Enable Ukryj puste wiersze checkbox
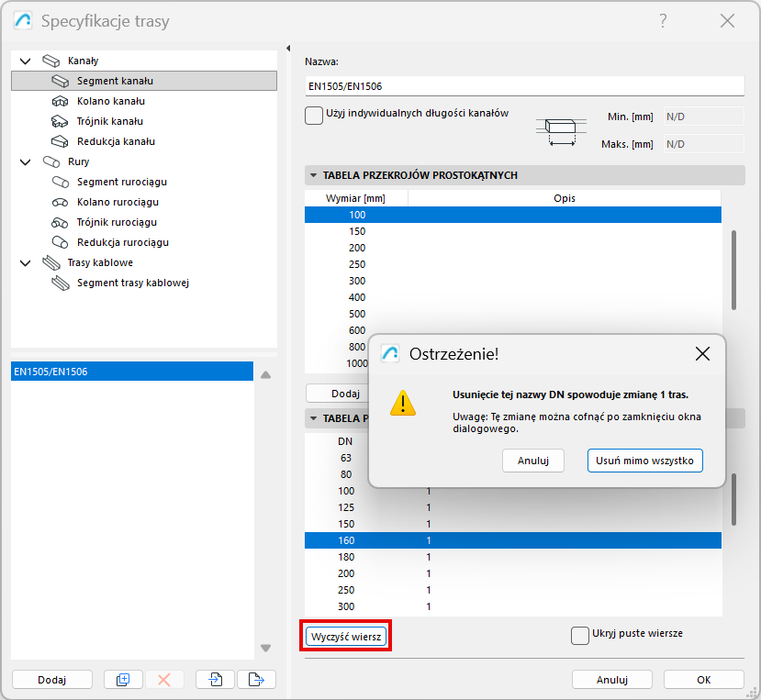This screenshot has width=761, height=700. (580, 636)
